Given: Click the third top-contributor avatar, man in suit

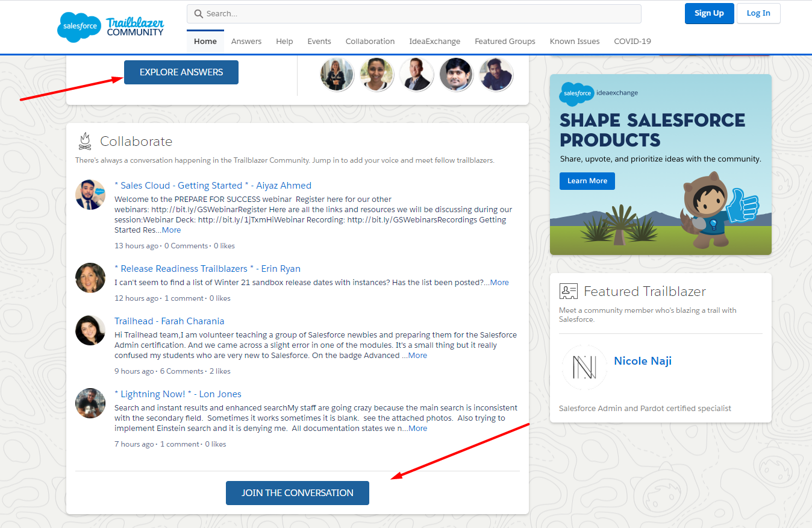Looking at the screenshot, I should 416,75.
